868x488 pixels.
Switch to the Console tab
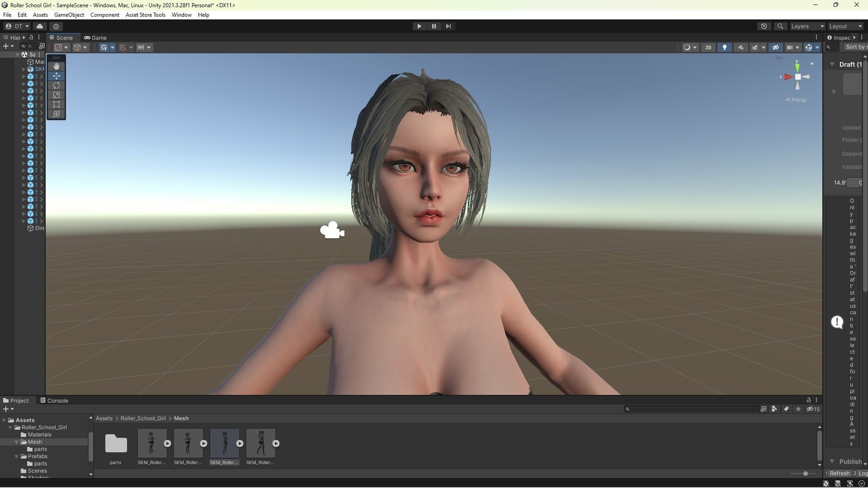click(x=54, y=400)
